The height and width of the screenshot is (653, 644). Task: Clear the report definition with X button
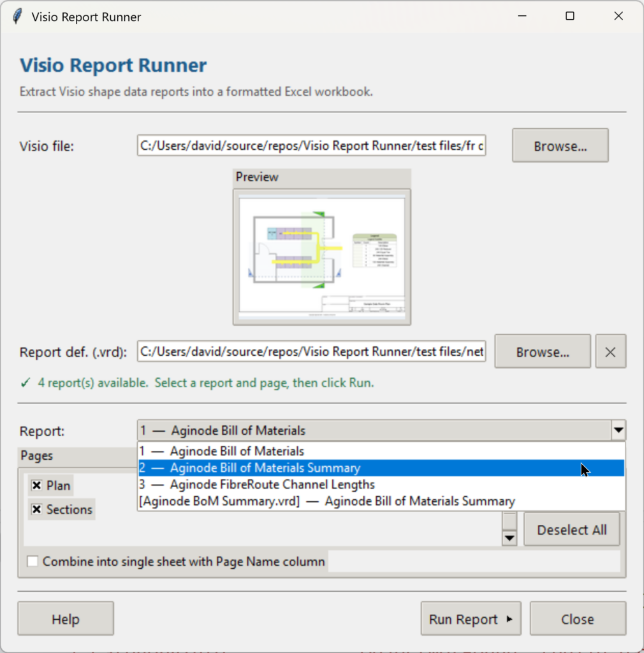coord(610,351)
